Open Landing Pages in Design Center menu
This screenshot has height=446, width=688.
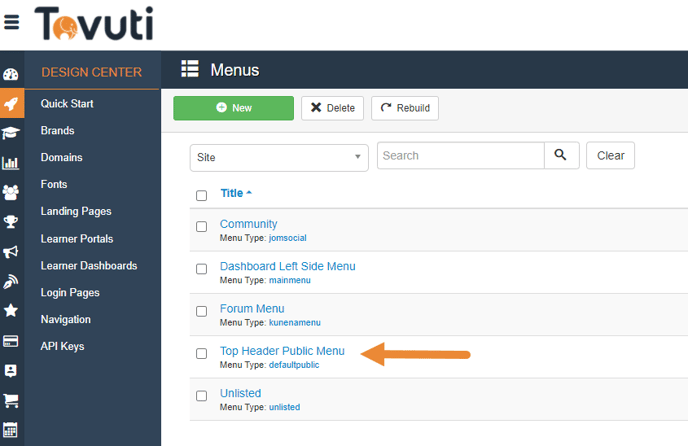[76, 211]
